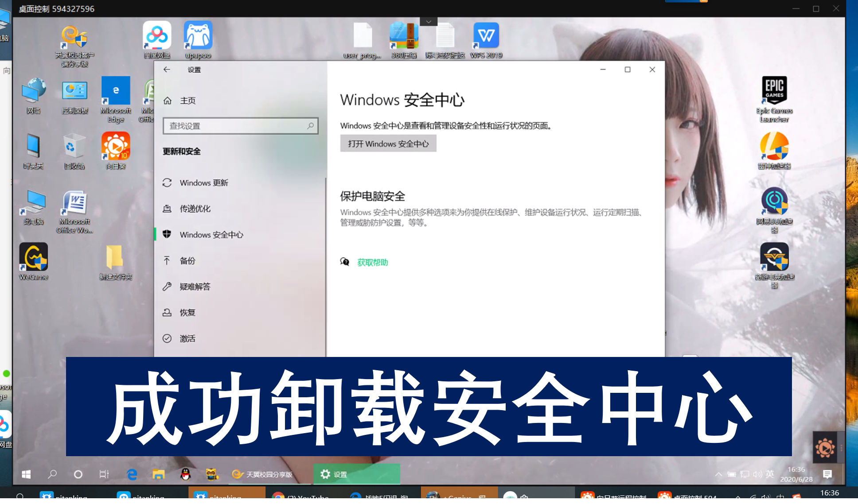Select the 天翼校园客户端 desktop shortcut
The height and width of the screenshot is (504, 858).
click(x=74, y=46)
